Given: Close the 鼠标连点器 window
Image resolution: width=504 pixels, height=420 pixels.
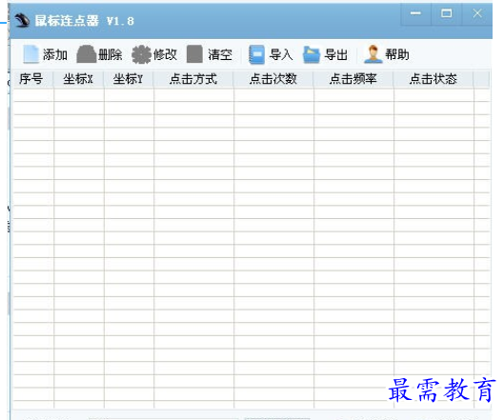Looking at the screenshot, I should tap(477, 13).
